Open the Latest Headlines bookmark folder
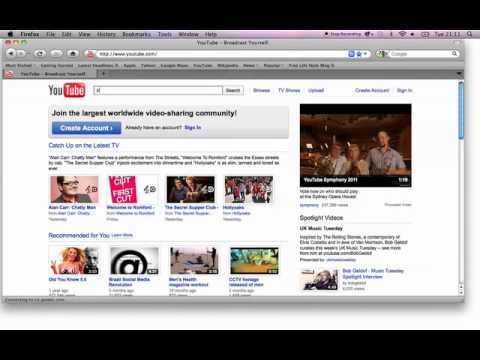Viewport: 480px width, 360px height. pos(98,66)
